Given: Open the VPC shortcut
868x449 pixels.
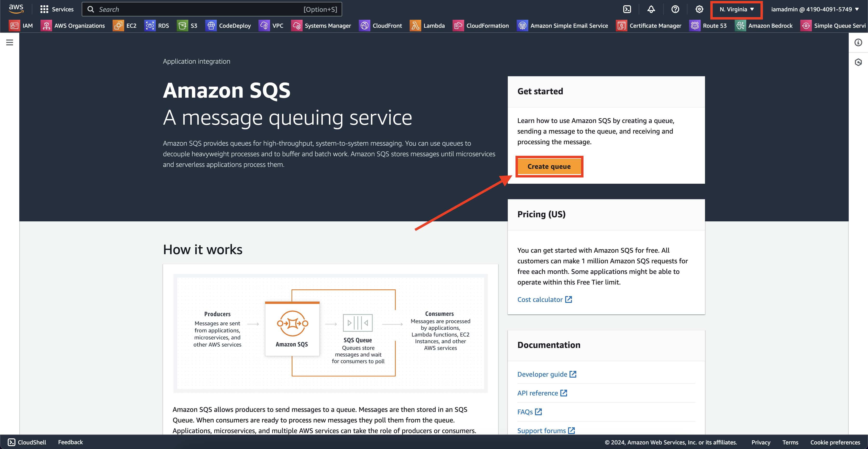Looking at the screenshot, I should (271, 26).
